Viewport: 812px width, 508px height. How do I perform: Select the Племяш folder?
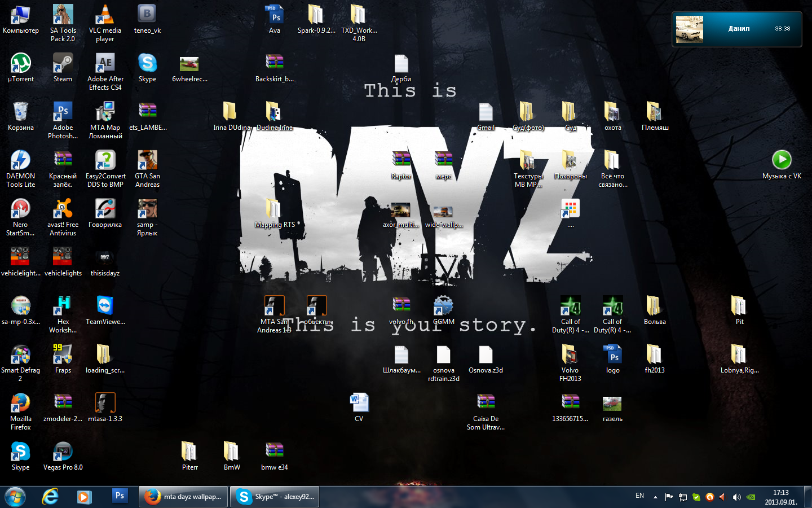pos(655,117)
